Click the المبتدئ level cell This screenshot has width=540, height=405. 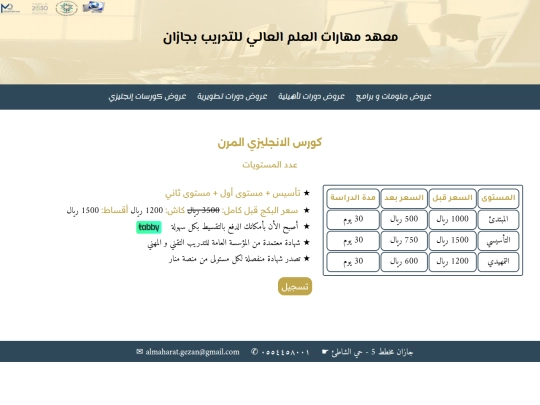tap(498, 219)
